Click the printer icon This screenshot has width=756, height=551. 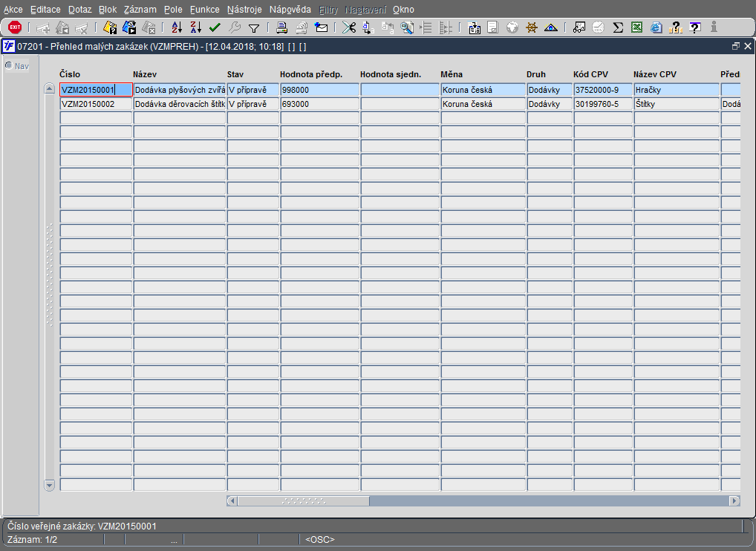coord(282,27)
